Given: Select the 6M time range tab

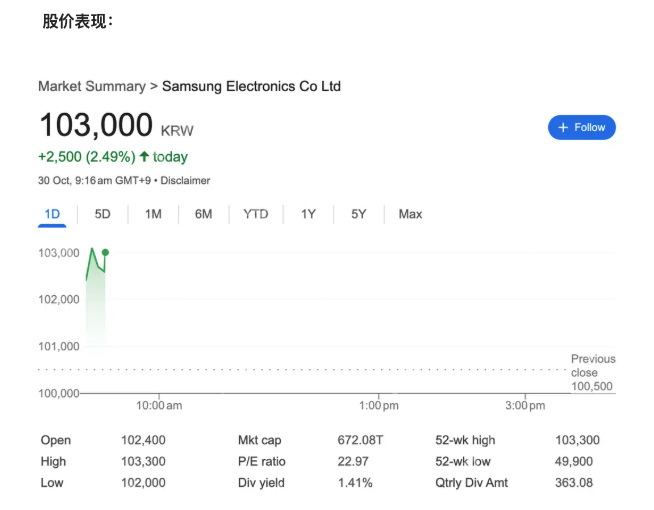Looking at the screenshot, I should pyautogui.click(x=203, y=214).
